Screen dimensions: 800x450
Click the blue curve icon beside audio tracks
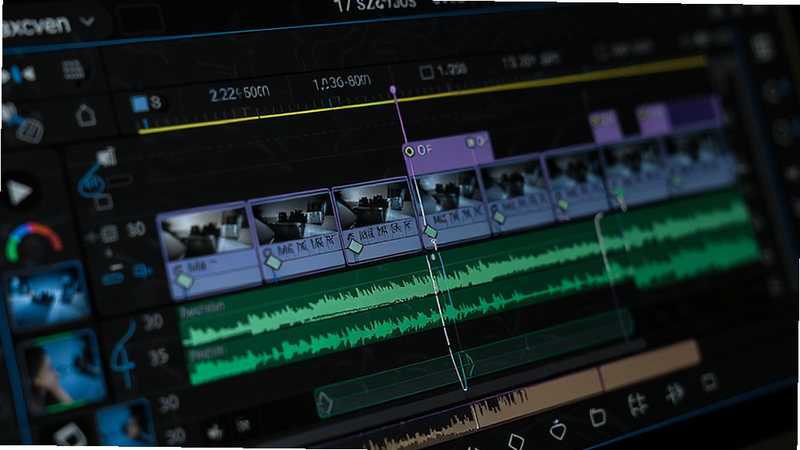click(x=124, y=354)
